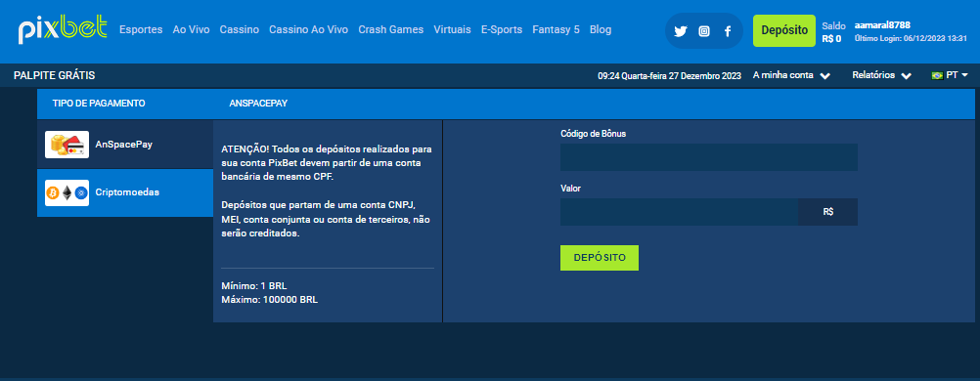The height and width of the screenshot is (381, 980).
Task: Click the Criptomoedas coin icons
Action: pos(67,193)
